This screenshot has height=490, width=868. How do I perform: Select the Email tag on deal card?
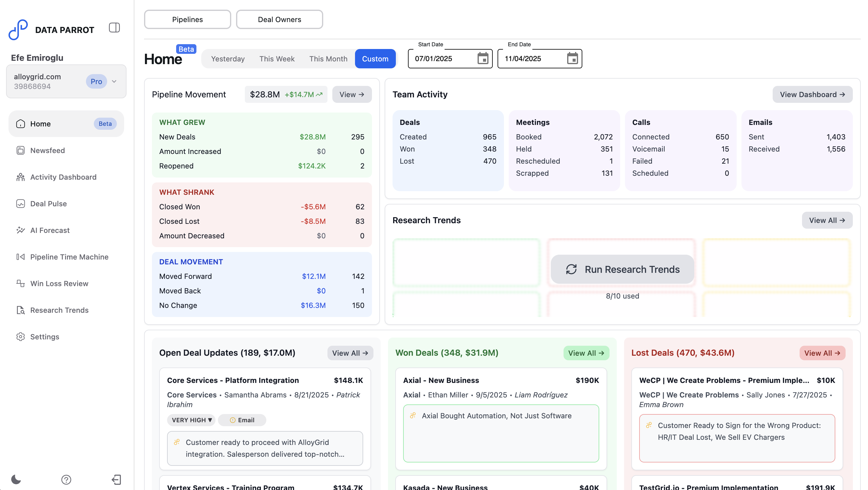tap(242, 420)
